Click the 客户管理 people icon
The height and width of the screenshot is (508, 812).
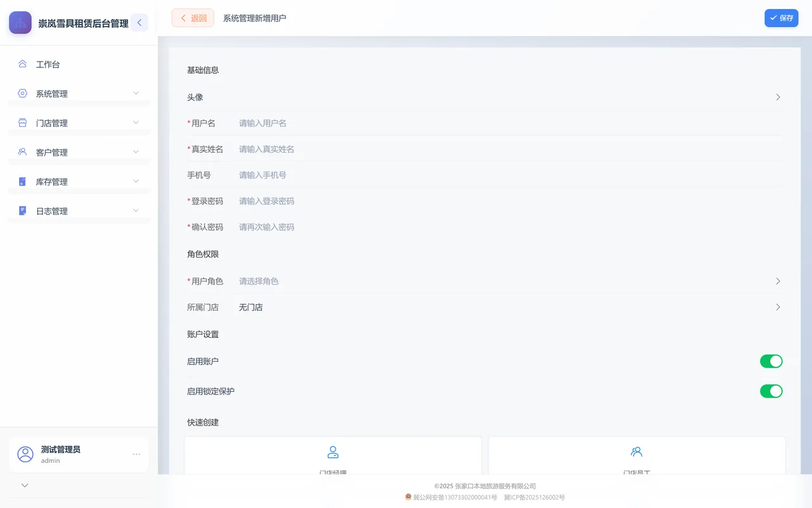[22, 152]
